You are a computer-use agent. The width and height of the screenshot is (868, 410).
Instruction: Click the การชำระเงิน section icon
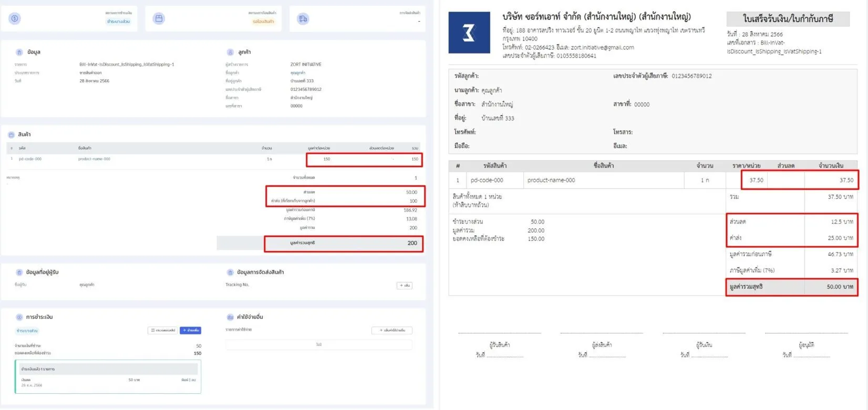coord(19,318)
